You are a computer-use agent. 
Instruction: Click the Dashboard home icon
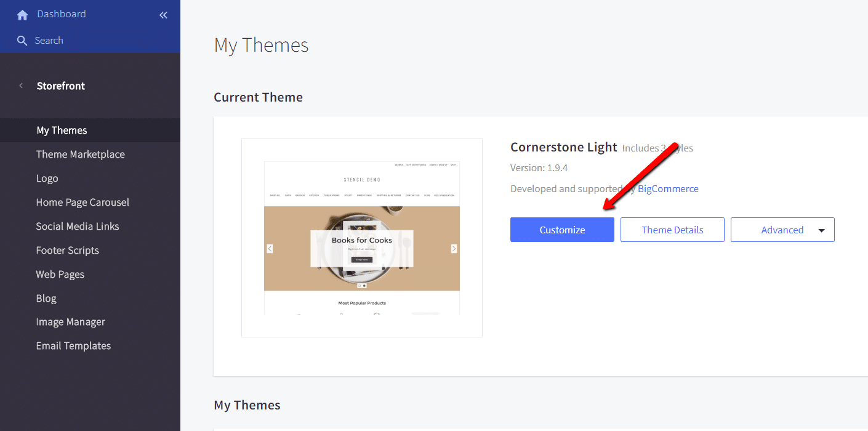[x=22, y=15]
